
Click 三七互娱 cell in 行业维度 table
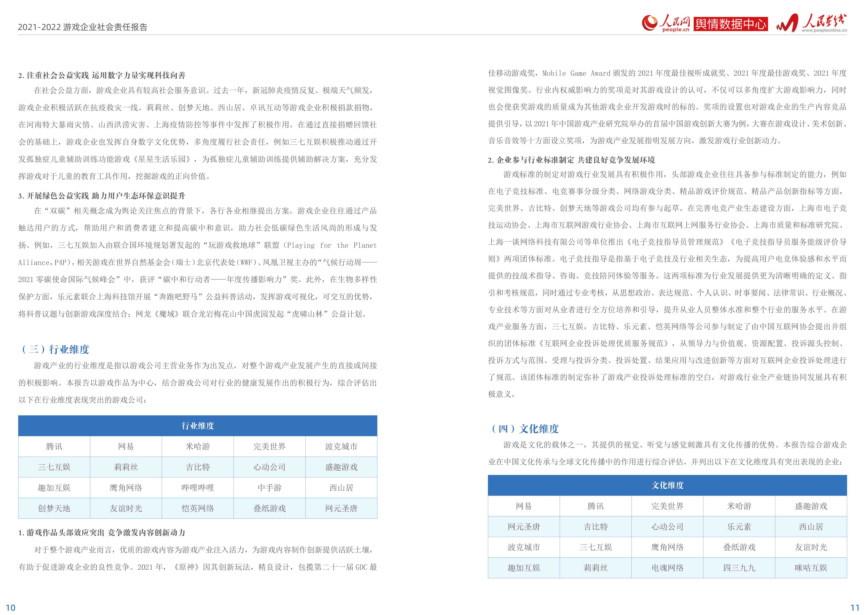pos(54,467)
